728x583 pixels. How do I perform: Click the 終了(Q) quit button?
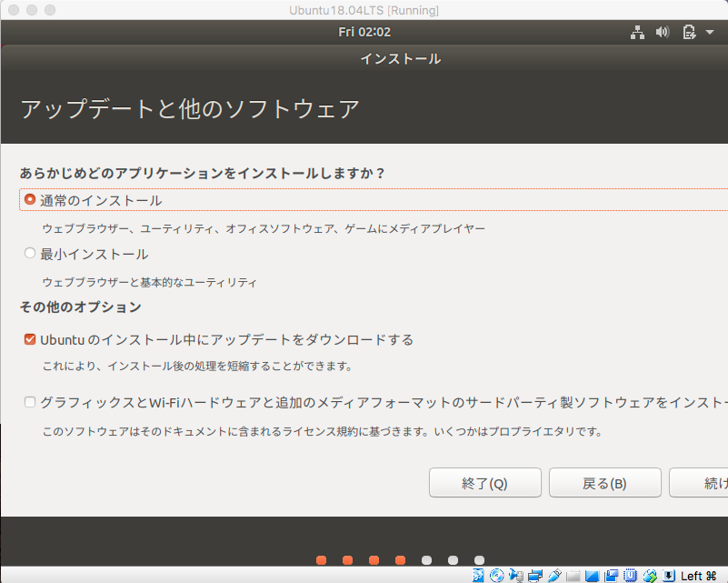485,483
